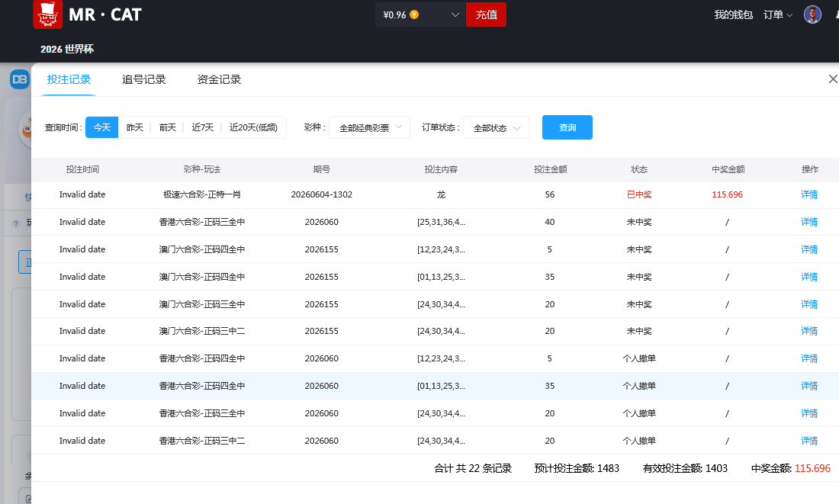Click the 极速六合彩-正特一肖 cell
The height and width of the screenshot is (504, 839).
click(x=201, y=194)
